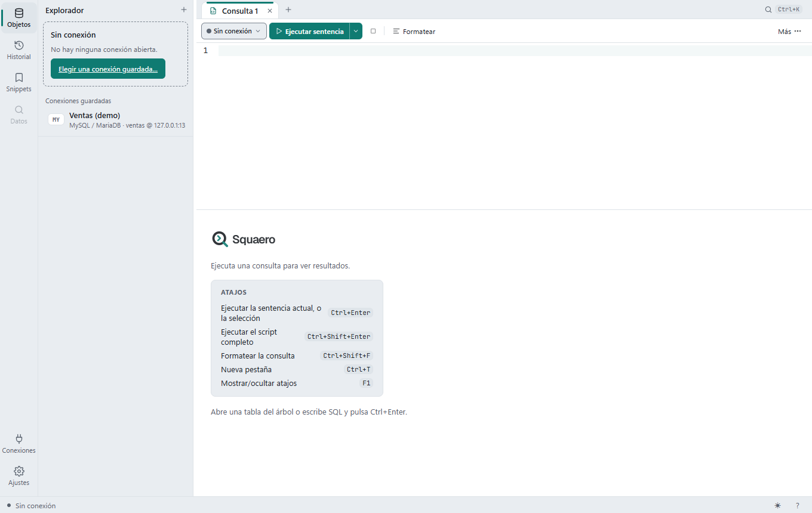This screenshot has width=812, height=513.
Task: Open the Objetos panel
Action: pos(19,18)
